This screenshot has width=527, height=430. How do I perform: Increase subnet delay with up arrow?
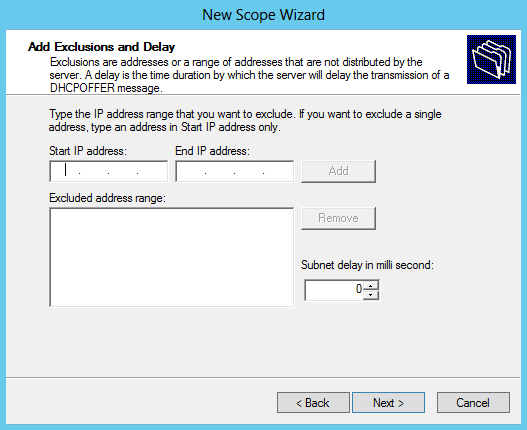tap(371, 286)
